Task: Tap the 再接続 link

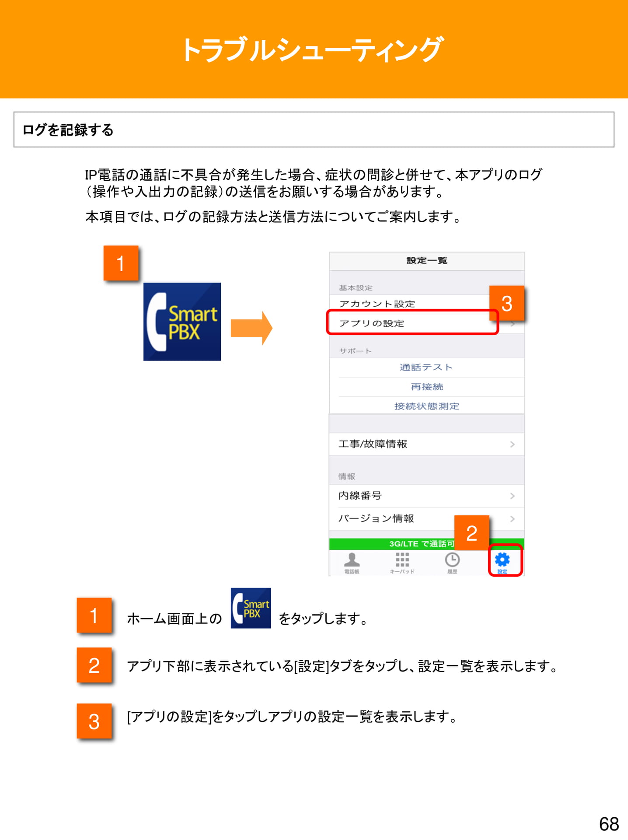Action: point(427,387)
